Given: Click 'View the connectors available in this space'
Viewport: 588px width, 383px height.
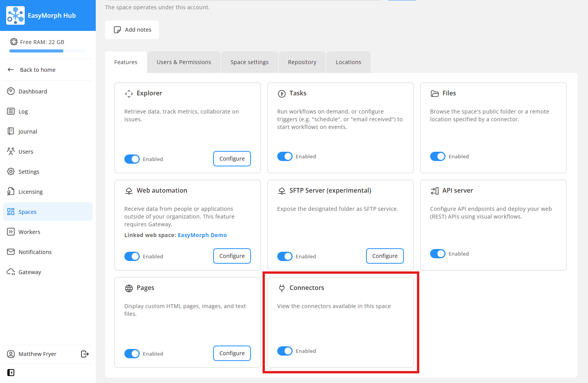Looking at the screenshot, I should pyautogui.click(x=334, y=306).
